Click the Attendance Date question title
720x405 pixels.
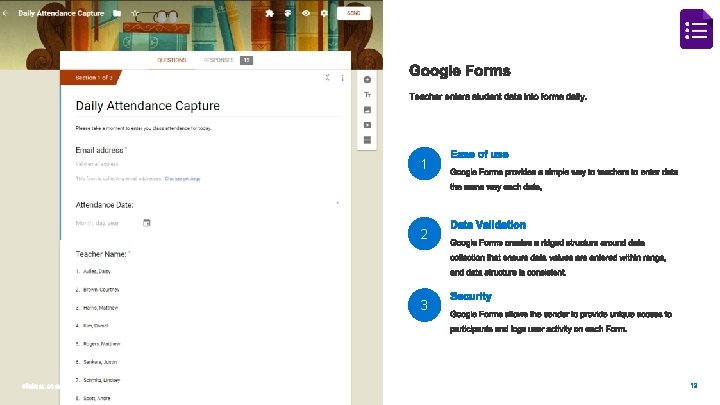(x=104, y=205)
